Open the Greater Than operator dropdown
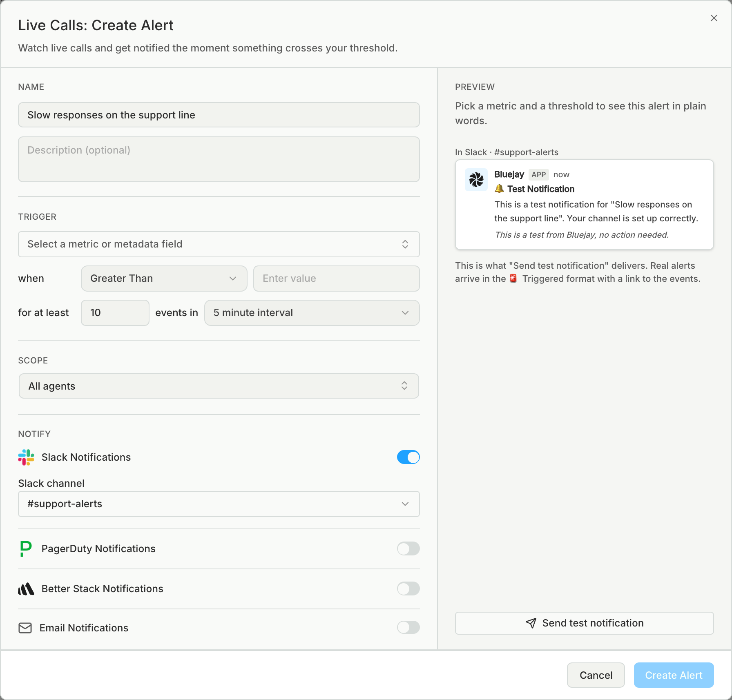 pyautogui.click(x=164, y=279)
